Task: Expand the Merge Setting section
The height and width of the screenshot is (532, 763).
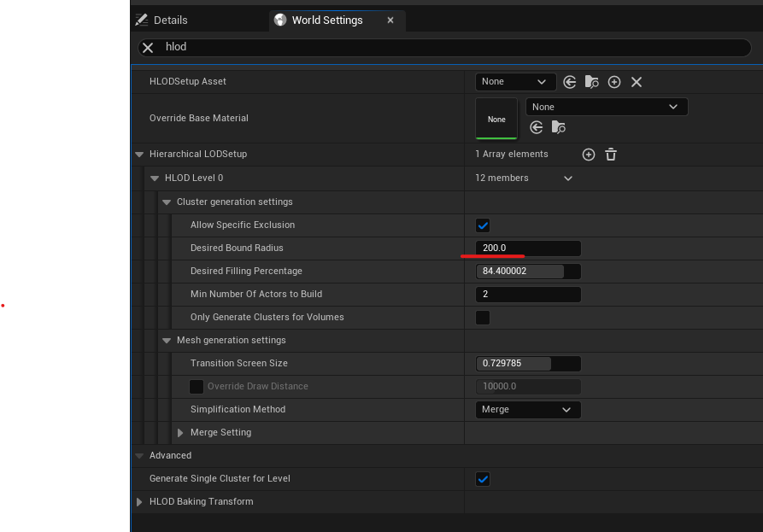Action: click(180, 433)
